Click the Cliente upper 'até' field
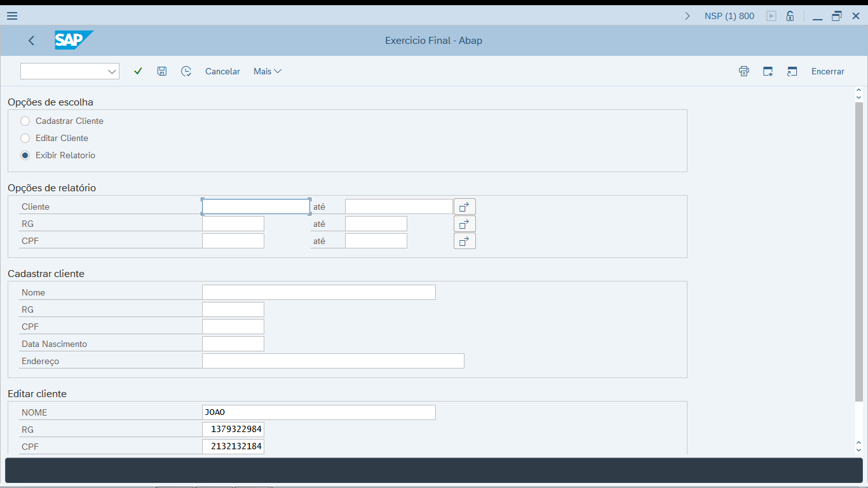This screenshot has height=488, width=868. 398,207
